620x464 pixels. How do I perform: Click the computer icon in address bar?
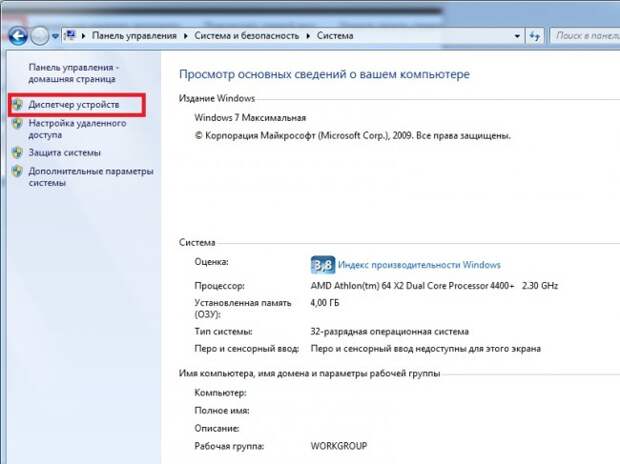click(70, 36)
